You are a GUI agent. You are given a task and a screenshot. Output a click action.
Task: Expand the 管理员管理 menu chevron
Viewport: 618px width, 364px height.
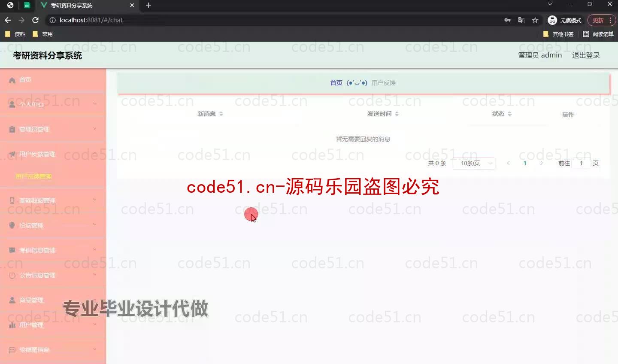(x=95, y=128)
